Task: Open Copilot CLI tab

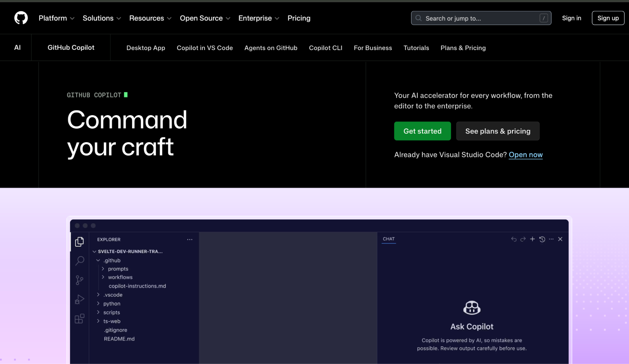Action: click(326, 48)
